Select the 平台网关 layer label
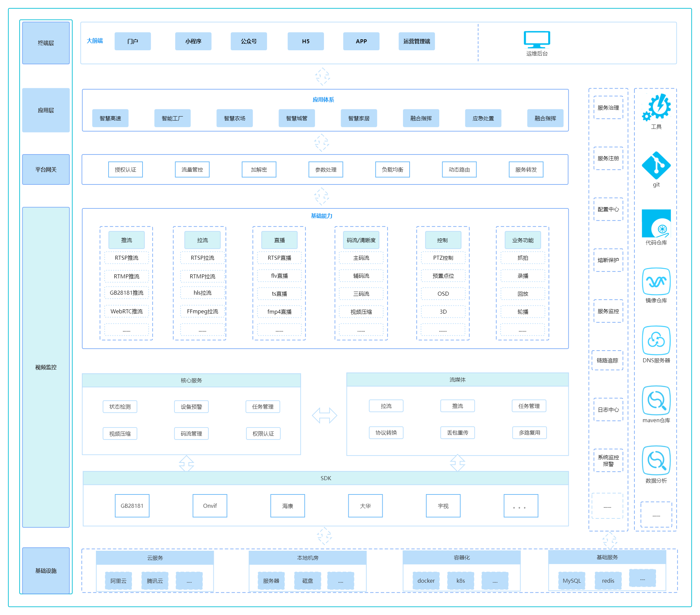Image resolution: width=700 pixels, height=615 pixels. click(46, 169)
